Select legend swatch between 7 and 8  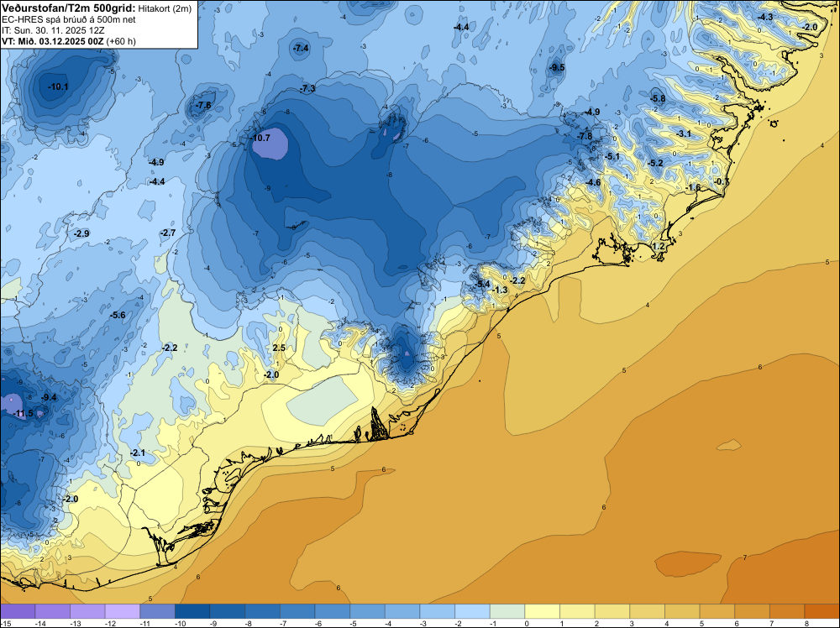click(x=788, y=611)
